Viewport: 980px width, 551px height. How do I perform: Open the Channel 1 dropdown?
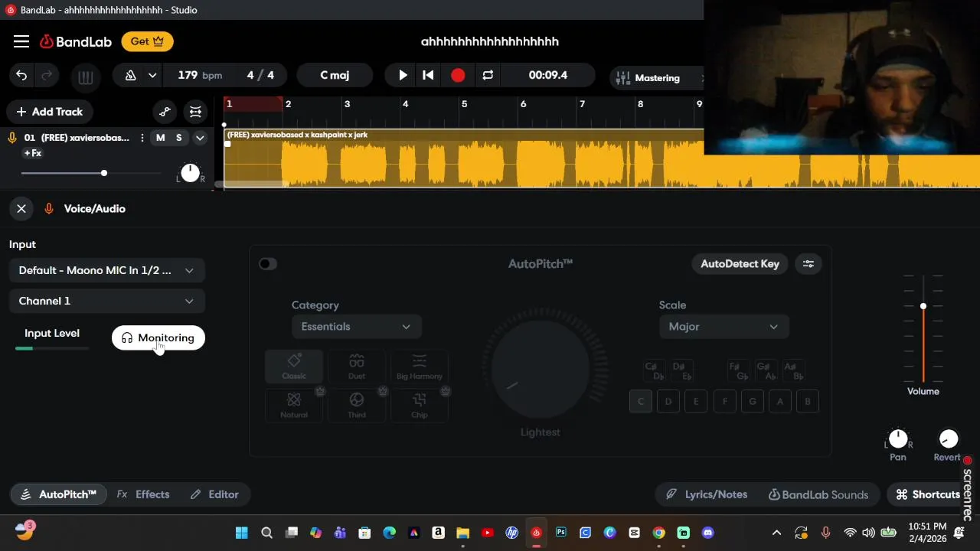tap(106, 301)
